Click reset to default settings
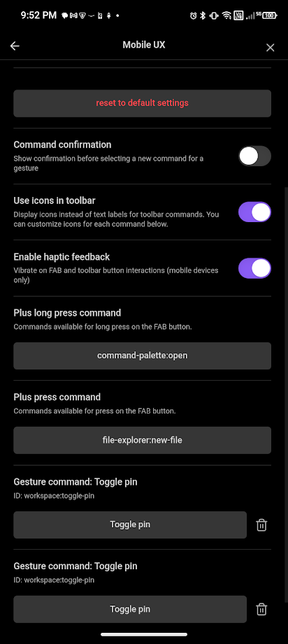 142,103
